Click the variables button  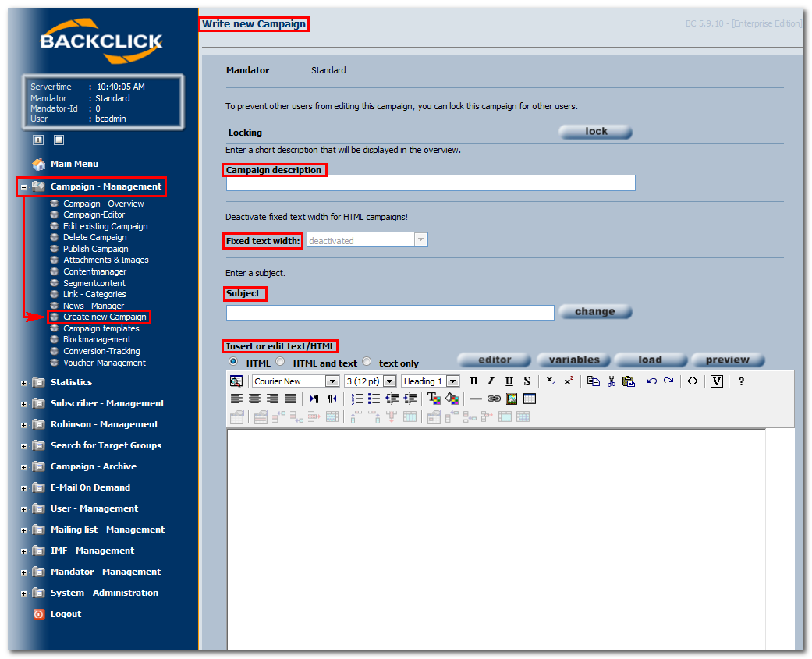point(574,360)
